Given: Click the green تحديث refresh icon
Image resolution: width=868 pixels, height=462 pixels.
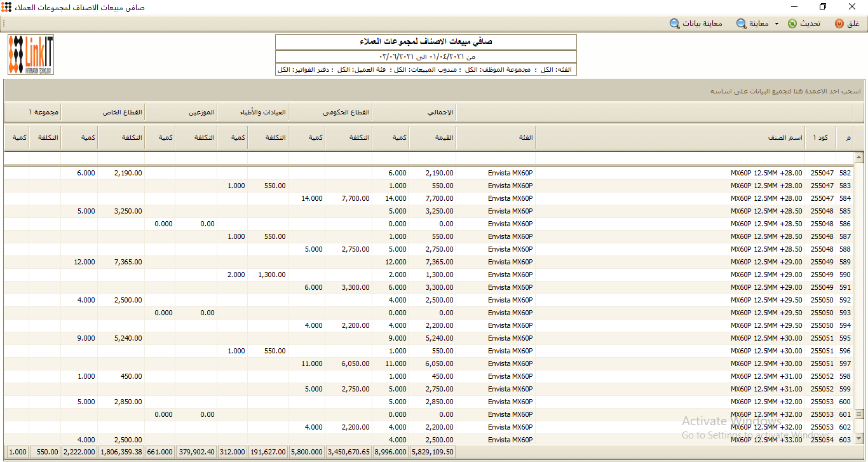Looking at the screenshot, I should pos(792,24).
